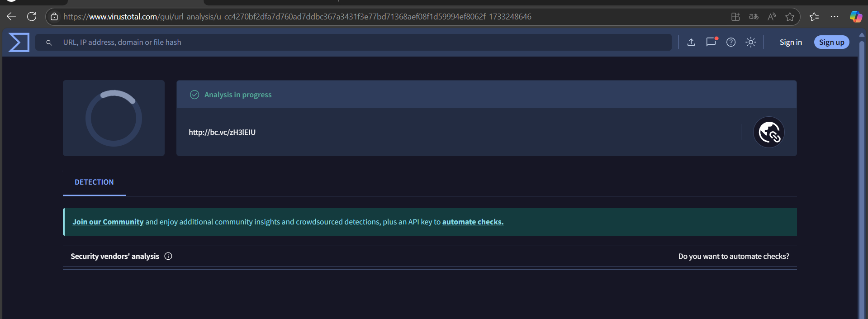Click the Sign in link

pos(791,42)
